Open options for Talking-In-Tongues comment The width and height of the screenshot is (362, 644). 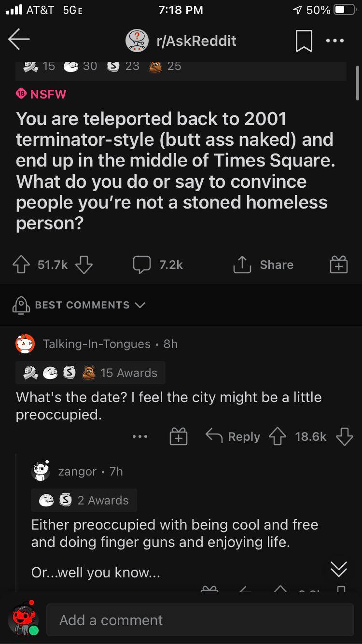[x=140, y=436]
